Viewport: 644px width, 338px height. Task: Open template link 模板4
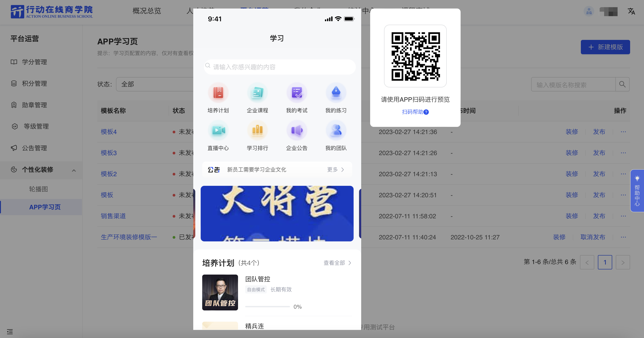point(109,132)
